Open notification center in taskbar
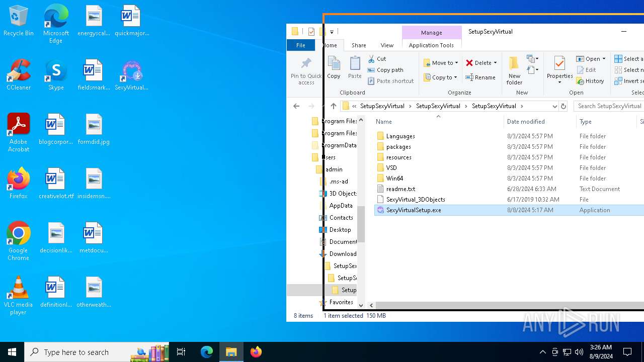Viewport: 644px width, 362px height. [x=627, y=352]
